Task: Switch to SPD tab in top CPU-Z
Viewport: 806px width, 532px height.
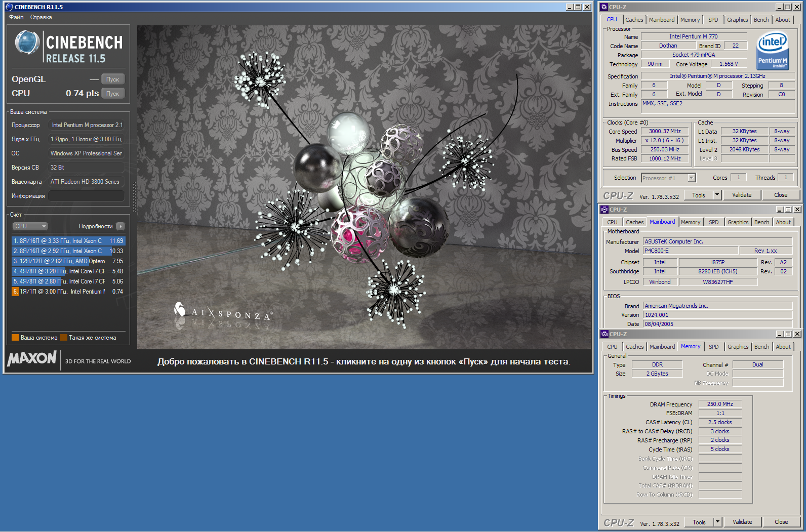Action: [x=713, y=20]
